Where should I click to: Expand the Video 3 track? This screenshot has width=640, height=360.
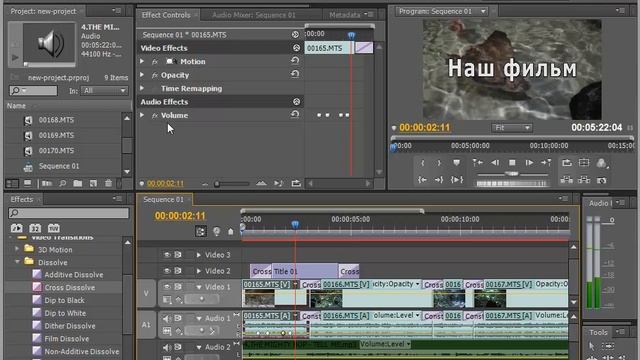[199, 255]
